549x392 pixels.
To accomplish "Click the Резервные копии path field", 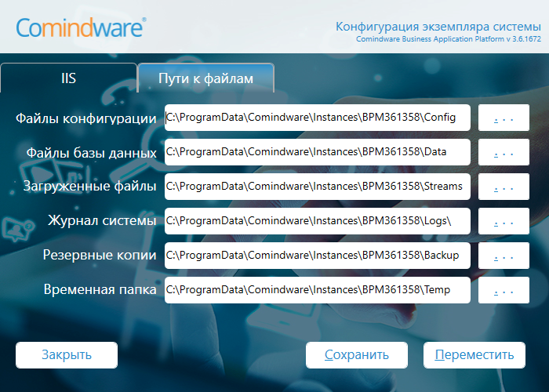I will tap(317, 256).
